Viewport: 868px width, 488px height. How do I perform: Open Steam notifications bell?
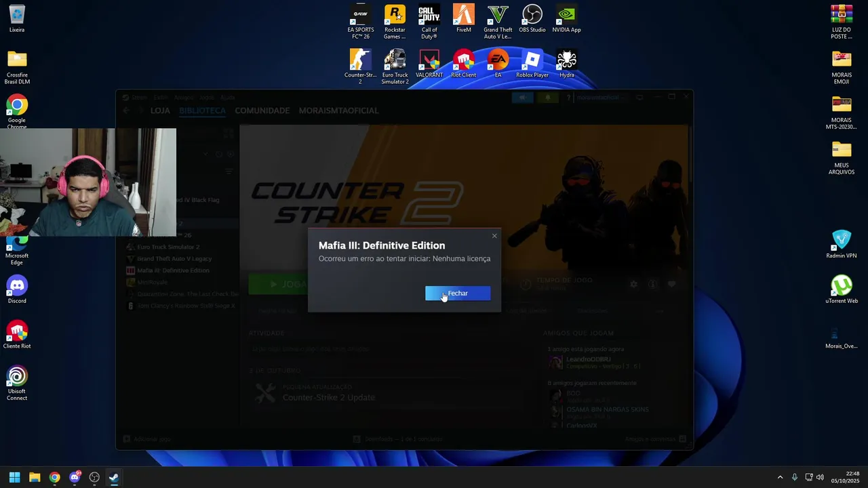pos(548,98)
